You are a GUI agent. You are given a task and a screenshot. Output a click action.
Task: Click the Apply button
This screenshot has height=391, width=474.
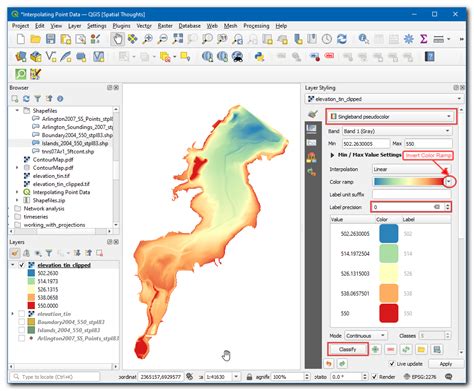[x=446, y=364]
